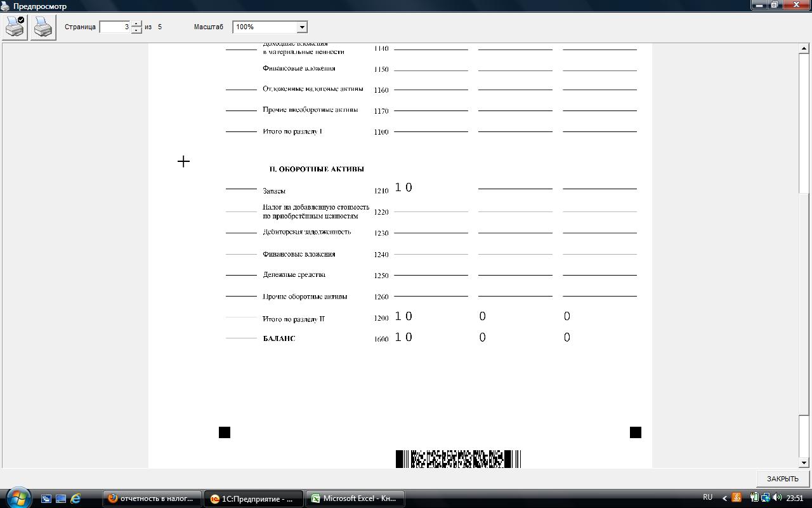Open the Windows Start menu
This screenshot has height=508, width=812.
pos(18,498)
